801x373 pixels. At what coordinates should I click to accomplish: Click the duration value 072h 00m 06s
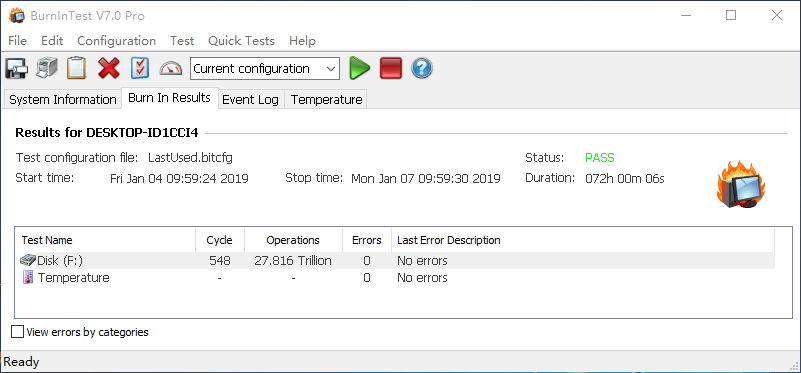625,179
